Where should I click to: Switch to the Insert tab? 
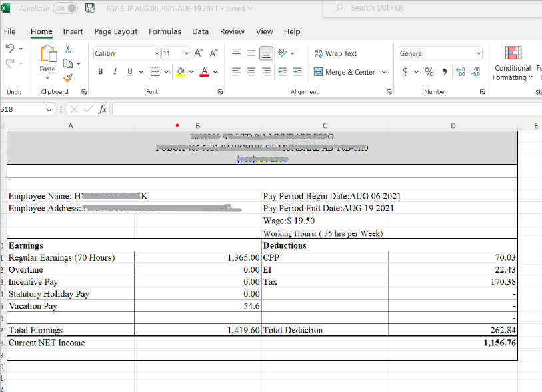tap(73, 31)
